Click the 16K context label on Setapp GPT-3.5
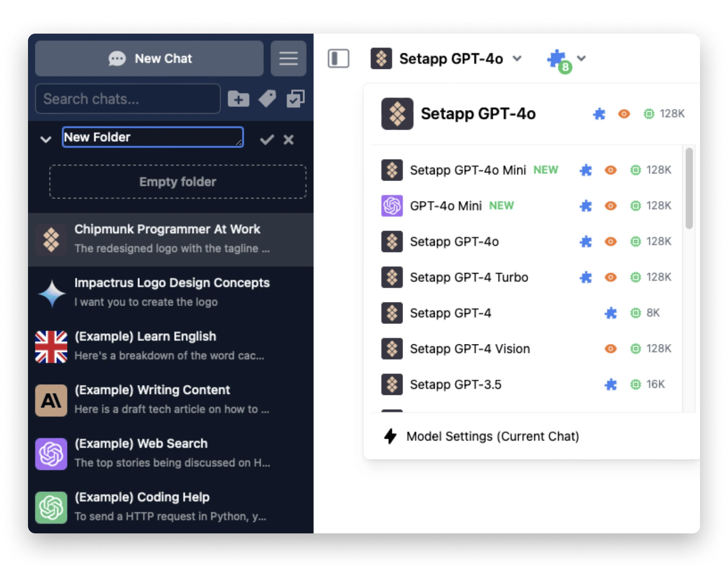The width and height of the screenshot is (728, 567). (x=655, y=384)
